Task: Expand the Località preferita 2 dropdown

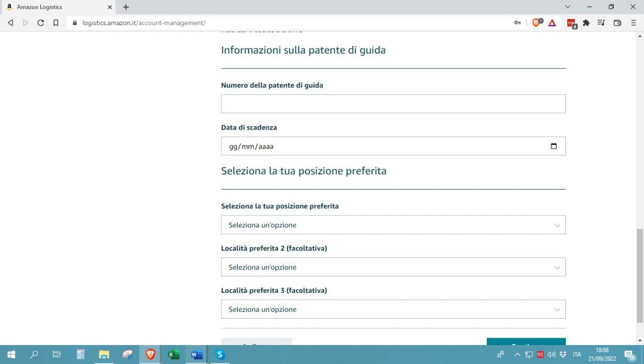Action: point(392,266)
